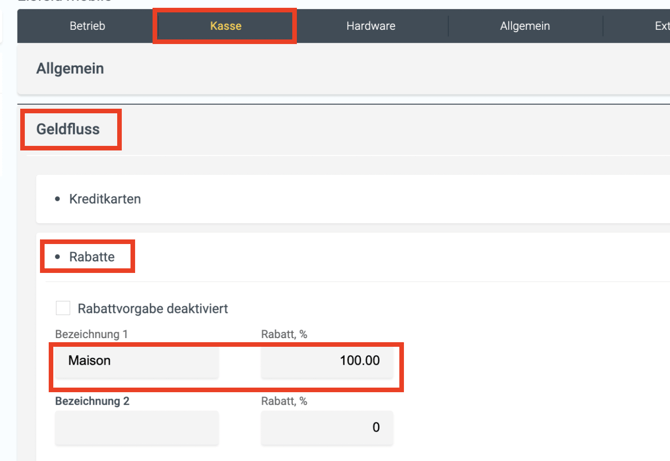670x461 pixels.
Task: Click the bullet icon beside Kreditkarten
Action: [x=58, y=199]
